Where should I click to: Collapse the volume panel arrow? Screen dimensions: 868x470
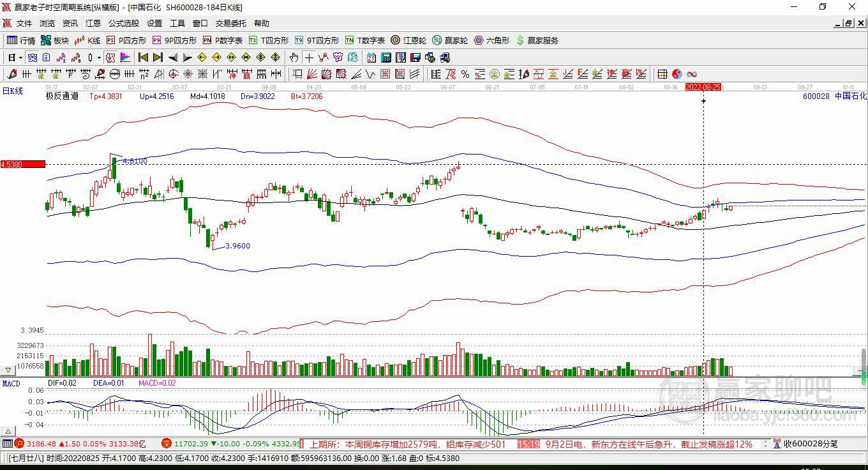coord(8,370)
